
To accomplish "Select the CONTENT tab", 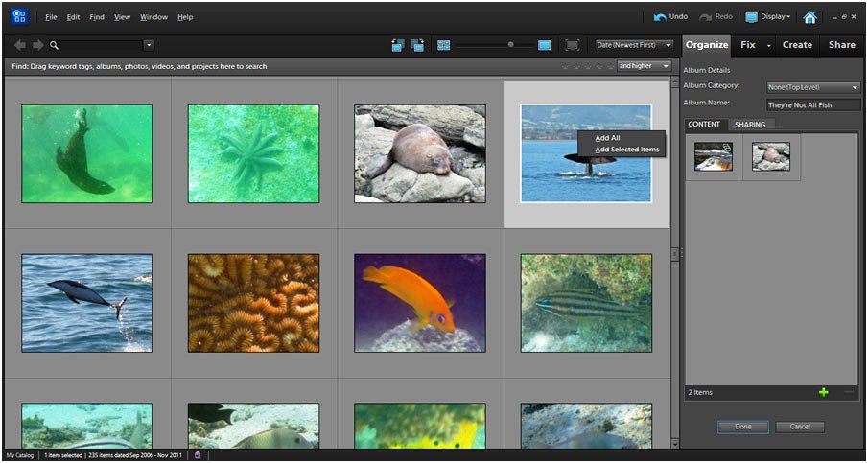I will coord(704,125).
